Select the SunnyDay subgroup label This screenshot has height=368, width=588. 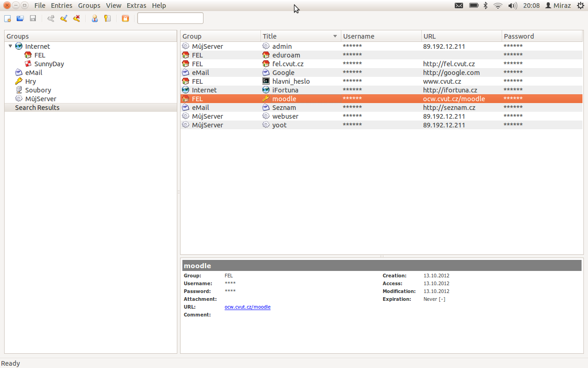[x=49, y=63]
